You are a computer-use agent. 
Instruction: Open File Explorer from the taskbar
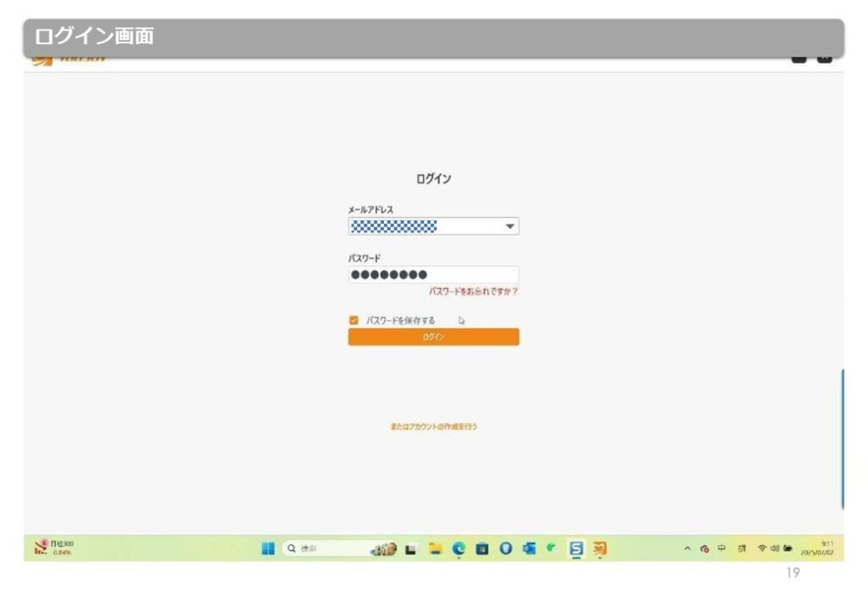(436, 548)
